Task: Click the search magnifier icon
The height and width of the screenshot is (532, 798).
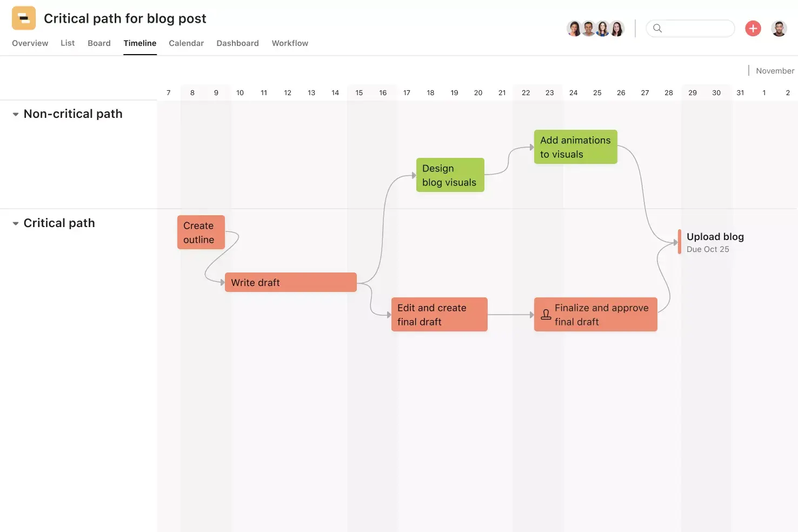Action: [657, 28]
